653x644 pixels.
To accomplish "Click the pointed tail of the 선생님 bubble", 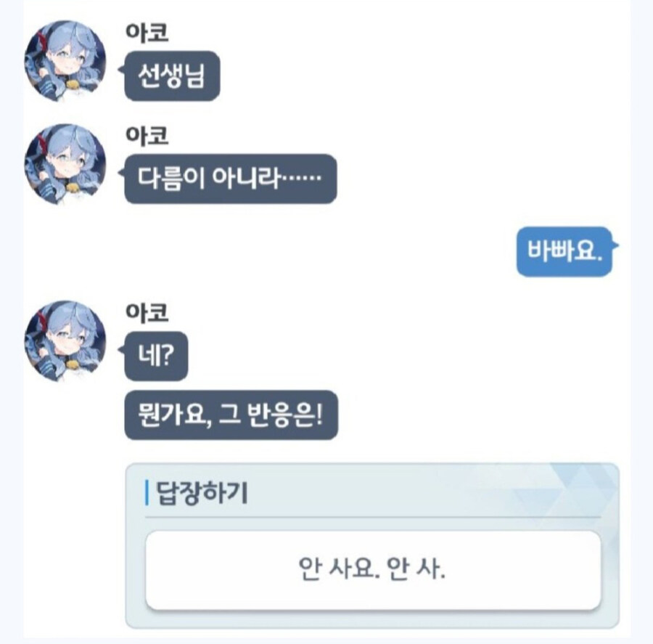I will coord(121,70).
